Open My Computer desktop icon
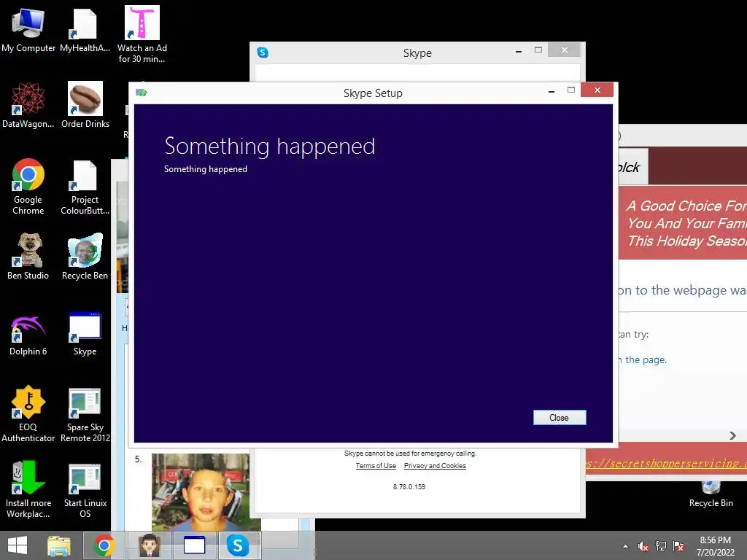The width and height of the screenshot is (747, 560). pos(28,30)
